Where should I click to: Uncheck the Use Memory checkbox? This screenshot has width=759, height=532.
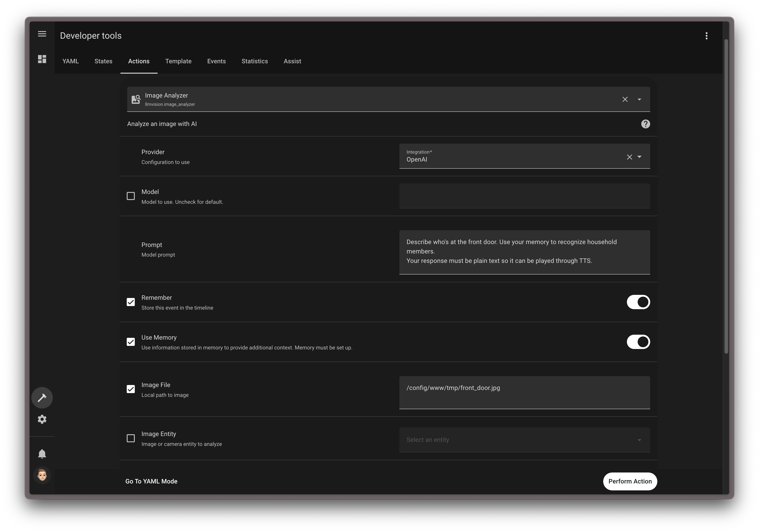tap(131, 342)
